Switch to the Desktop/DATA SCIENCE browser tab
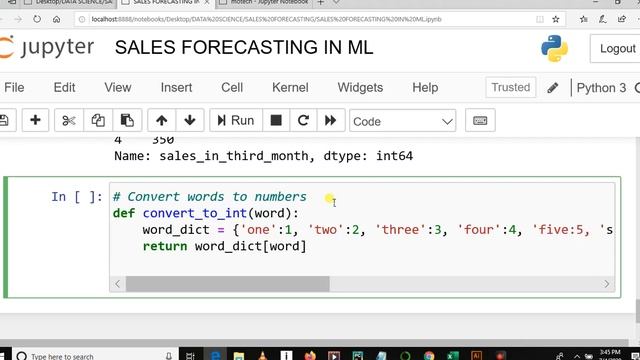The height and width of the screenshot is (360, 640). tap(69, 3)
